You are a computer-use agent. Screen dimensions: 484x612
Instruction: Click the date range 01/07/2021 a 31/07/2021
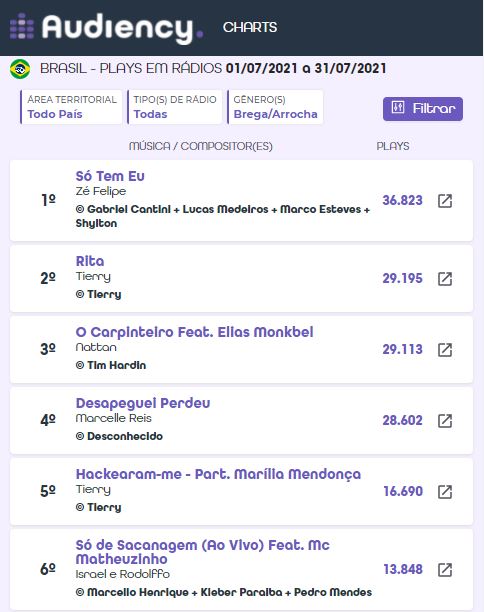click(x=306, y=68)
